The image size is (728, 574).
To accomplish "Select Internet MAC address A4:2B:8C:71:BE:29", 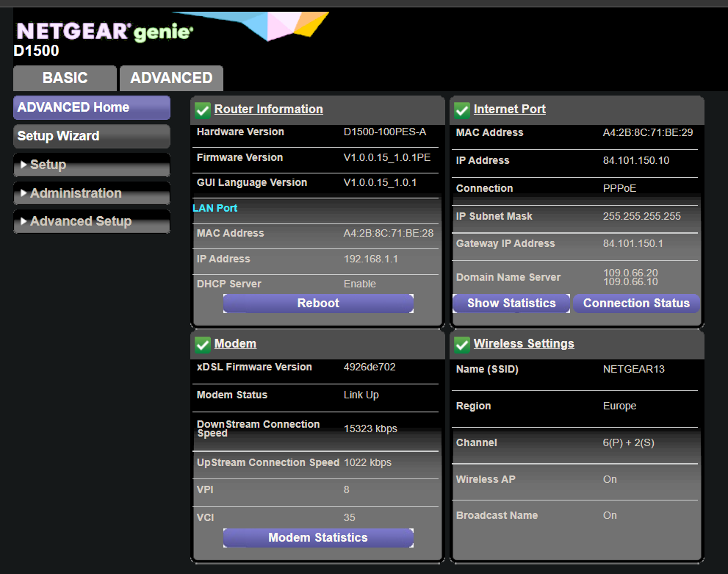I will [x=648, y=133].
